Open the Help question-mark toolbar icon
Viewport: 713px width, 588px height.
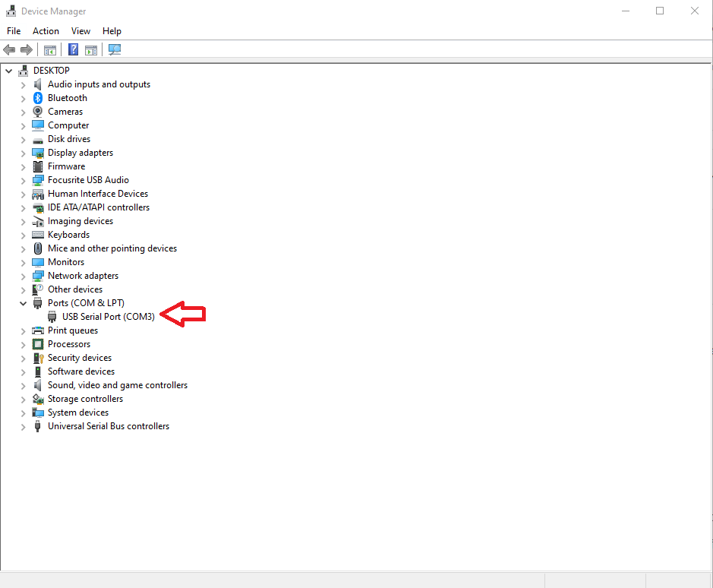[73, 49]
